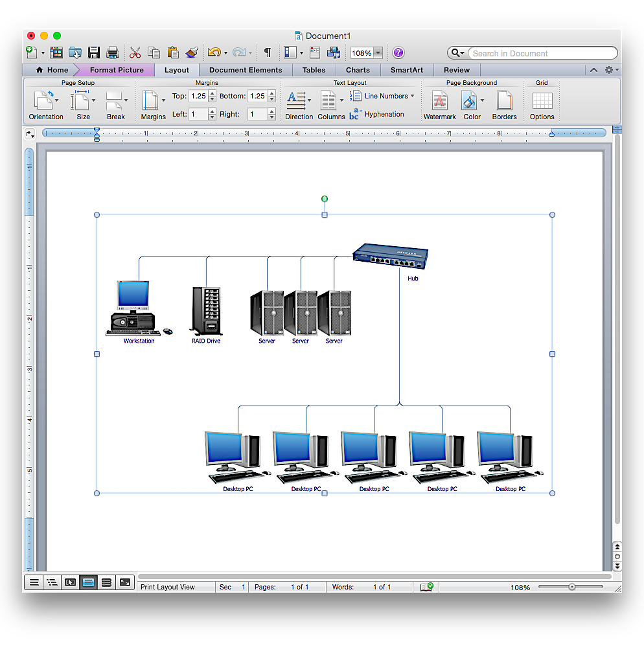Image resolution: width=644 pixels, height=651 pixels.
Task: Click the Columns icon
Action: click(328, 100)
